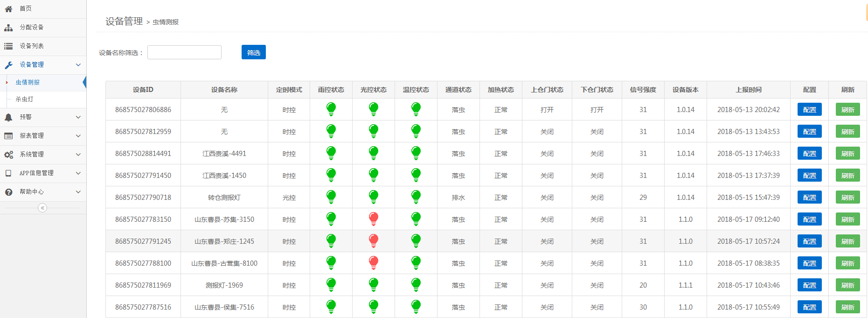
Task: Click the 报表管理 table icon
Action: (x=8, y=136)
